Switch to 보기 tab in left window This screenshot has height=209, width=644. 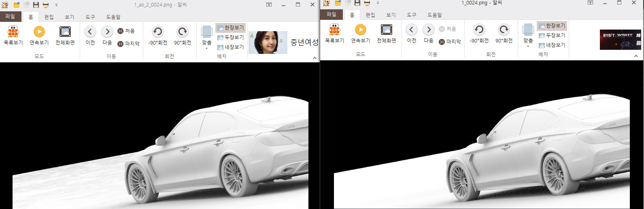70,17
